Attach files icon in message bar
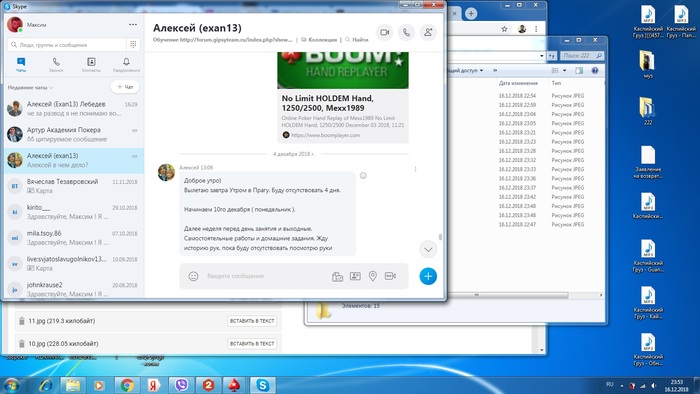 click(338, 277)
